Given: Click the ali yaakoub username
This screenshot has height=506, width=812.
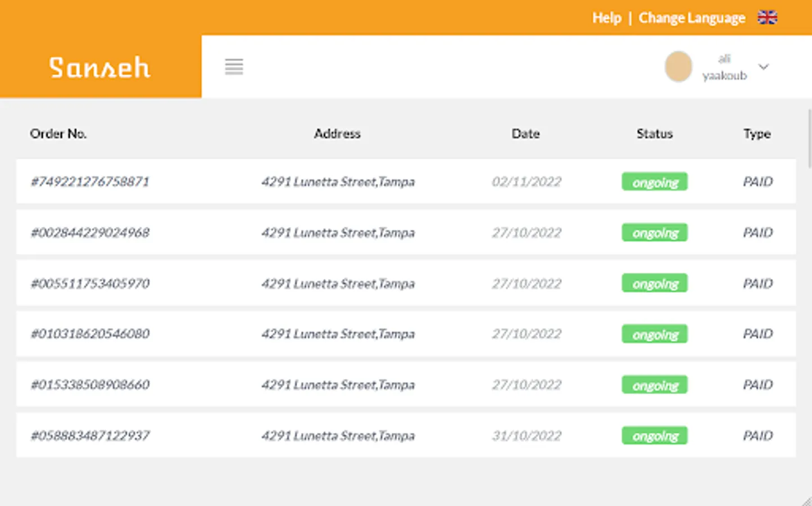Looking at the screenshot, I should [724, 67].
